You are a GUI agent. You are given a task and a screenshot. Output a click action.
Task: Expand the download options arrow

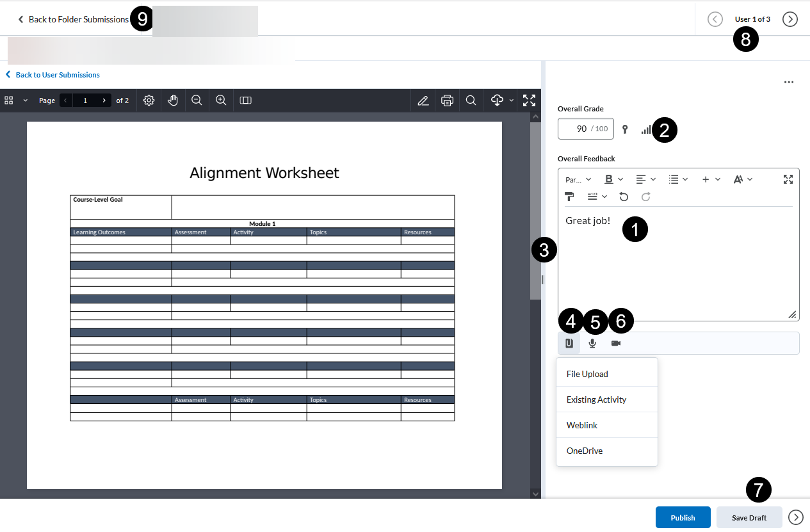[x=511, y=101]
